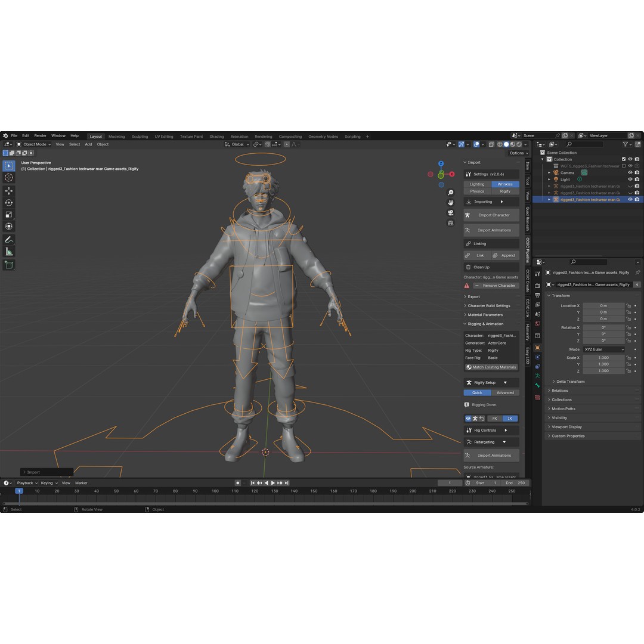Activate the Rotate tool
This screenshot has height=644, width=644.
pos(9,203)
